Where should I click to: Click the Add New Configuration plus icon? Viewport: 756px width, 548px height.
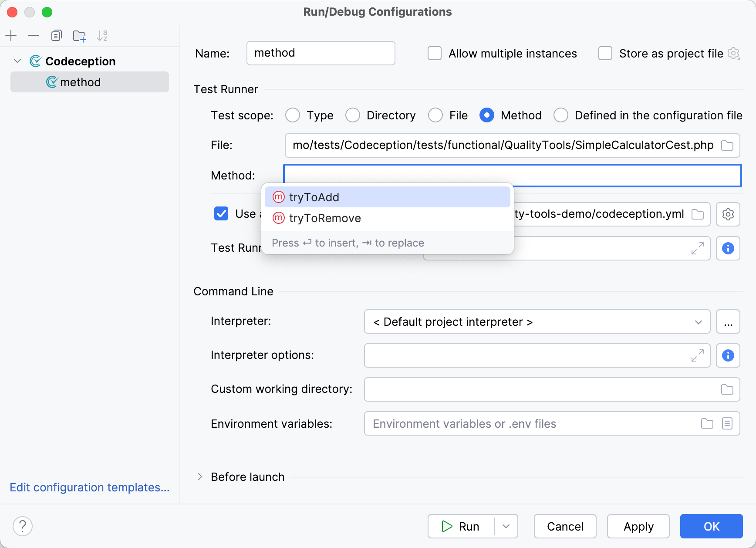11,36
